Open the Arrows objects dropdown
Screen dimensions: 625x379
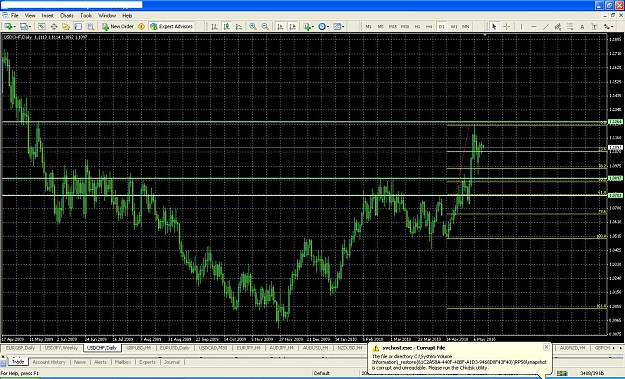[x=608, y=26]
